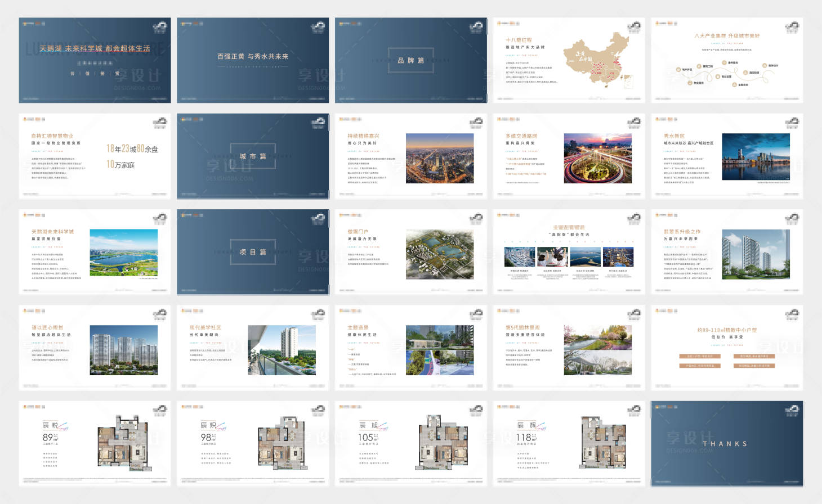Open the 89㎡ floor plan image
The image size is (822, 504).
[x=124, y=442]
